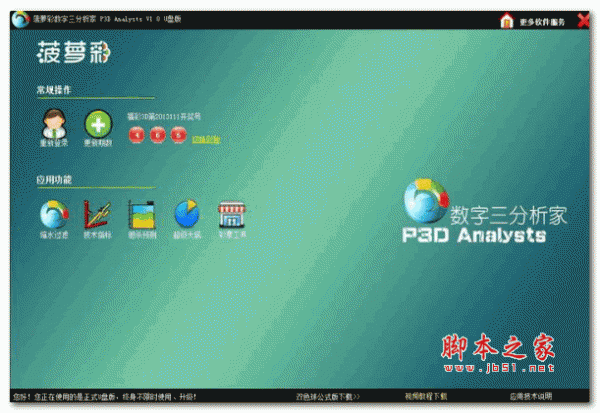The width and height of the screenshot is (600, 413).
Task: Click the U盘版 status message at bottom left
Action: (104, 397)
